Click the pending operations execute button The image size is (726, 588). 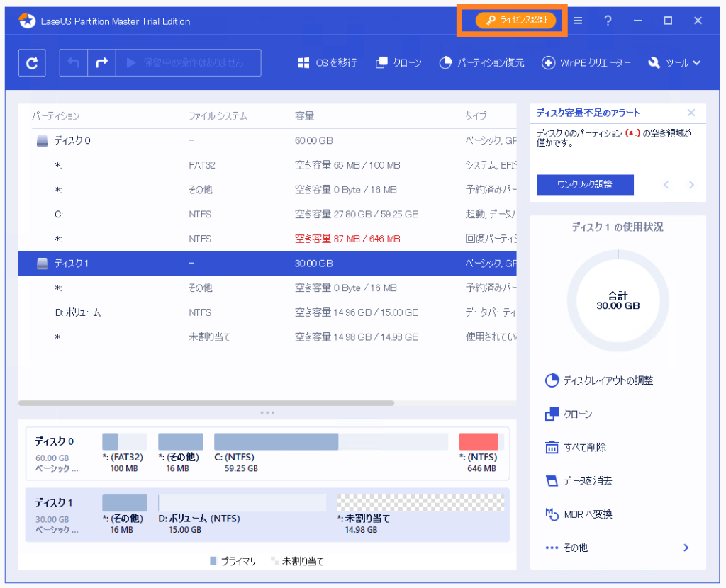pos(188,62)
